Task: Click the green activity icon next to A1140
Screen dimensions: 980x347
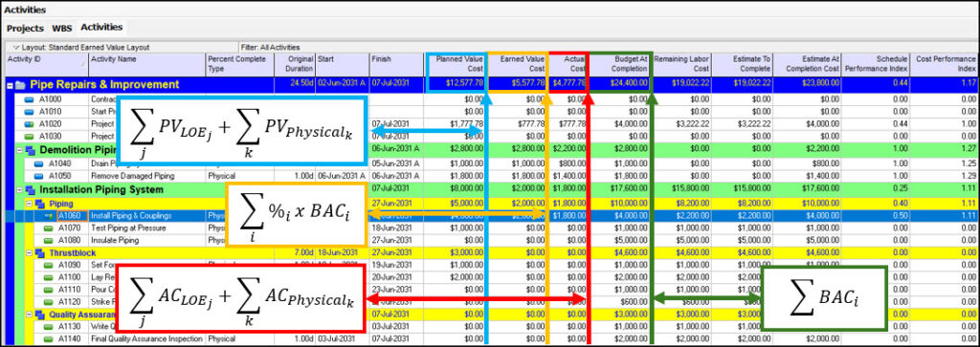Action: pyautogui.click(x=49, y=339)
